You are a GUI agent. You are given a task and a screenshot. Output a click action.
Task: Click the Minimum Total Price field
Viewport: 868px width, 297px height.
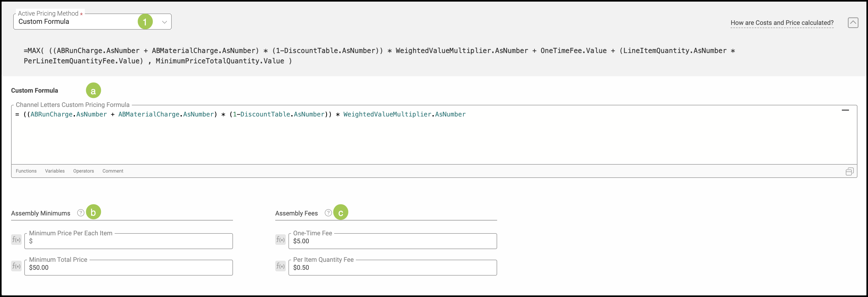[x=128, y=268]
